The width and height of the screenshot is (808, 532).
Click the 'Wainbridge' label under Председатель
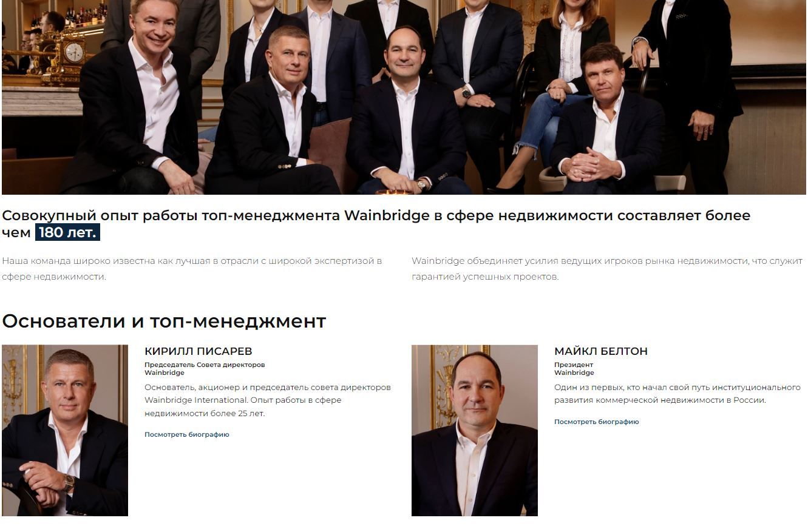(165, 373)
